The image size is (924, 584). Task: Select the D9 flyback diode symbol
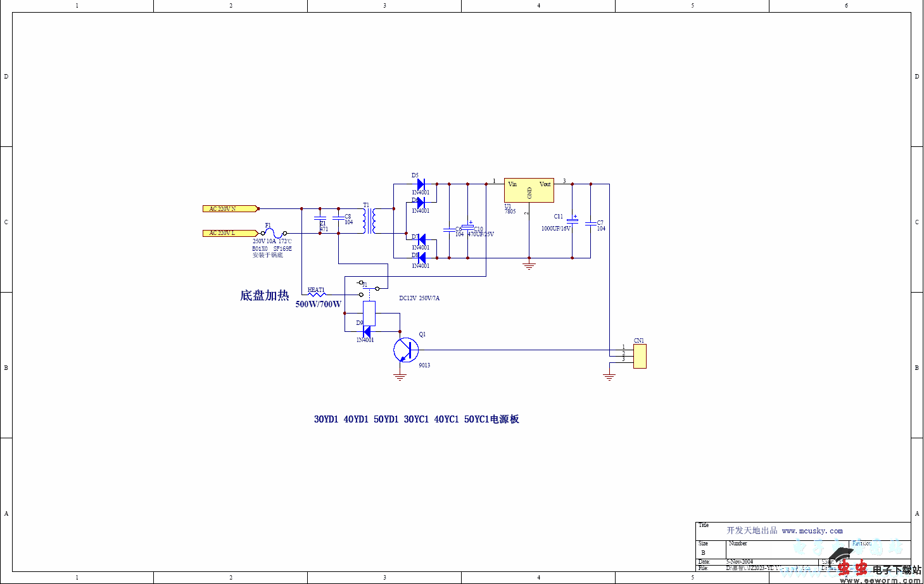[x=366, y=331]
